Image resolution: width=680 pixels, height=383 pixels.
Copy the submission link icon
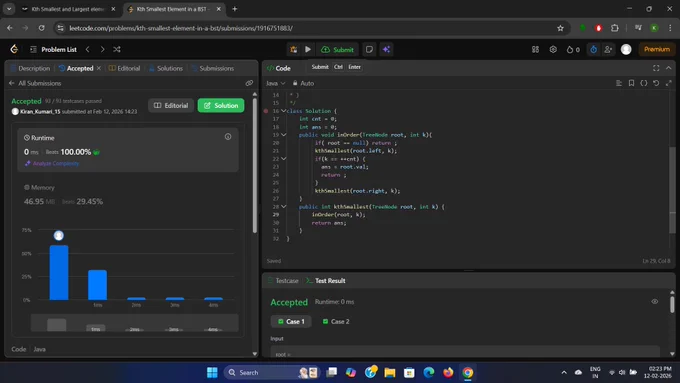249,83
